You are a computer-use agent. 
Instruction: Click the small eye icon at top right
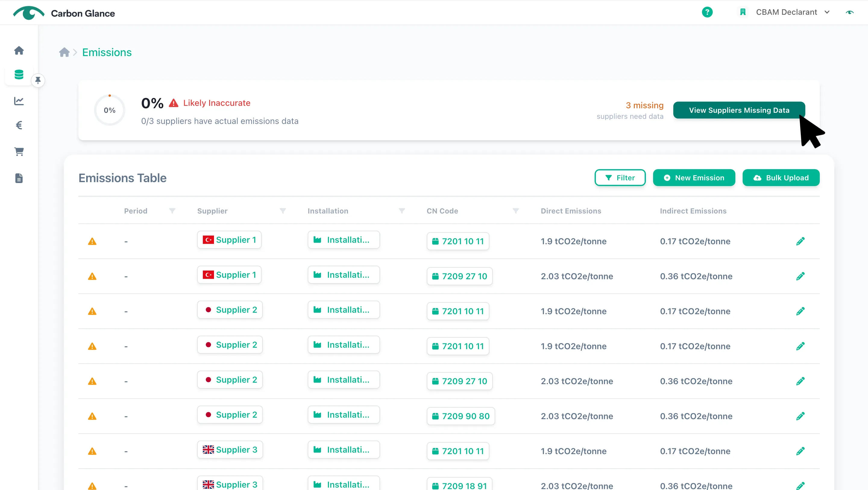(x=850, y=12)
